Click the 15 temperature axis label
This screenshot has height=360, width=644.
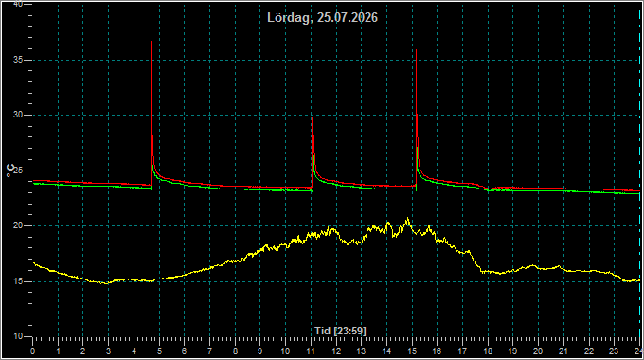18,281
